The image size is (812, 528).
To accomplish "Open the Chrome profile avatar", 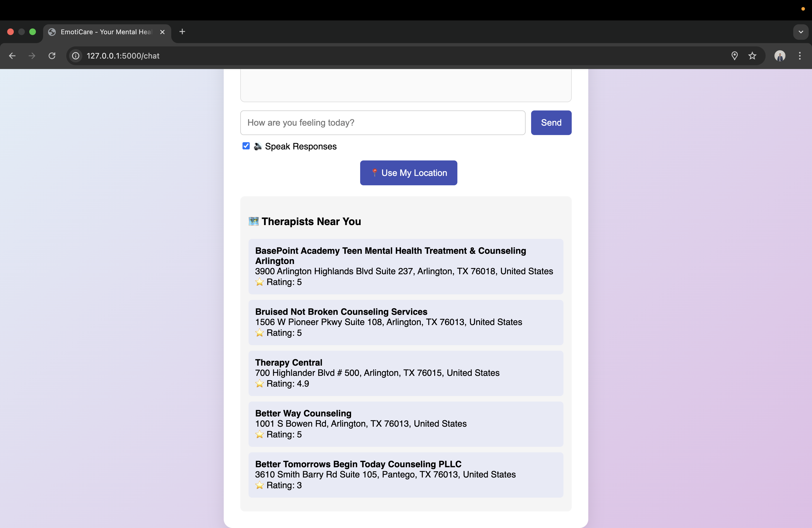I will [x=780, y=56].
